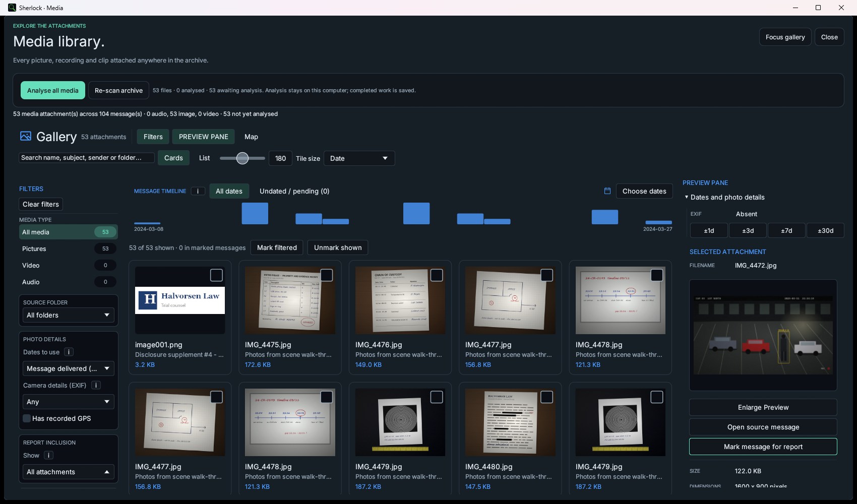This screenshot has height=504, width=857.
Task: Switch to the Map tab
Action: 251,137
